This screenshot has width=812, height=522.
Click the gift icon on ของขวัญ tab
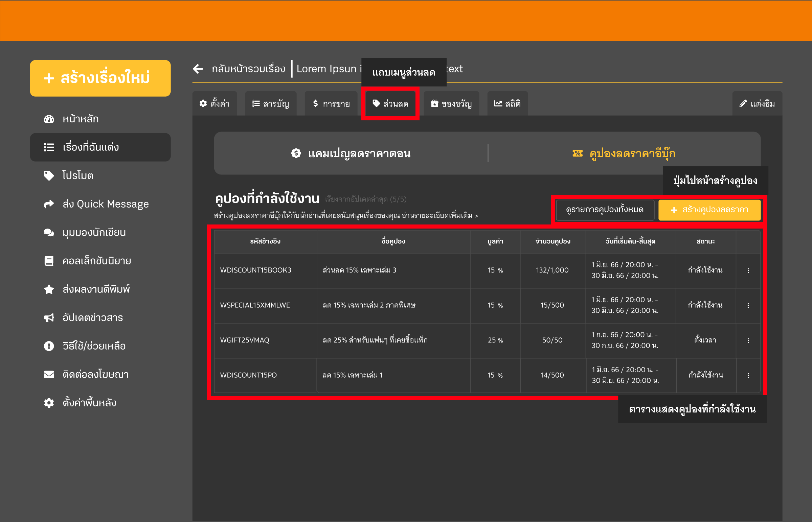434,103
